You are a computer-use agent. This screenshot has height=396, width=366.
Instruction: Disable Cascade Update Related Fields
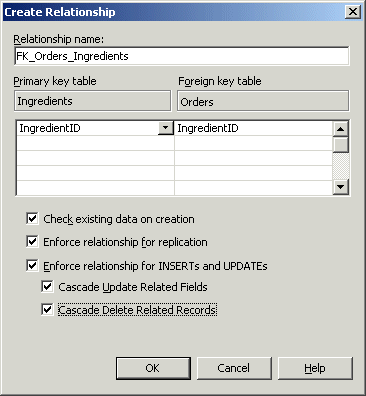pyautogui.click(x=47, y=287)
